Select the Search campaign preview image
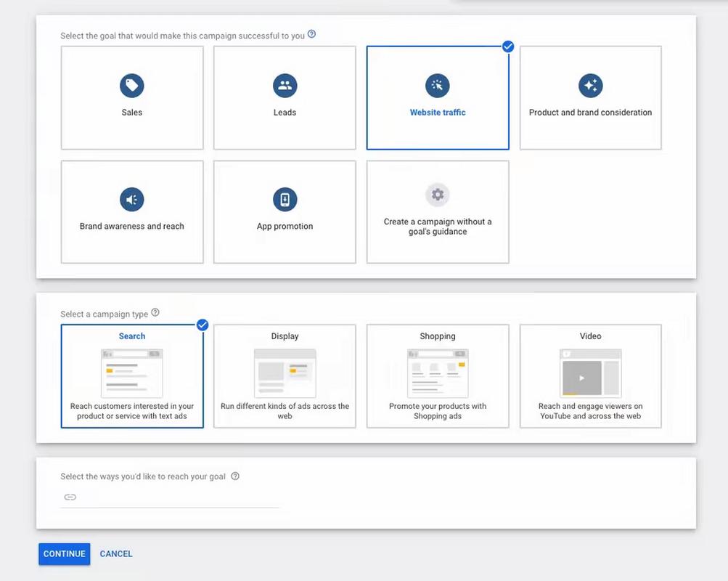This screenshot has height=581, width=728. pos(132,373)
